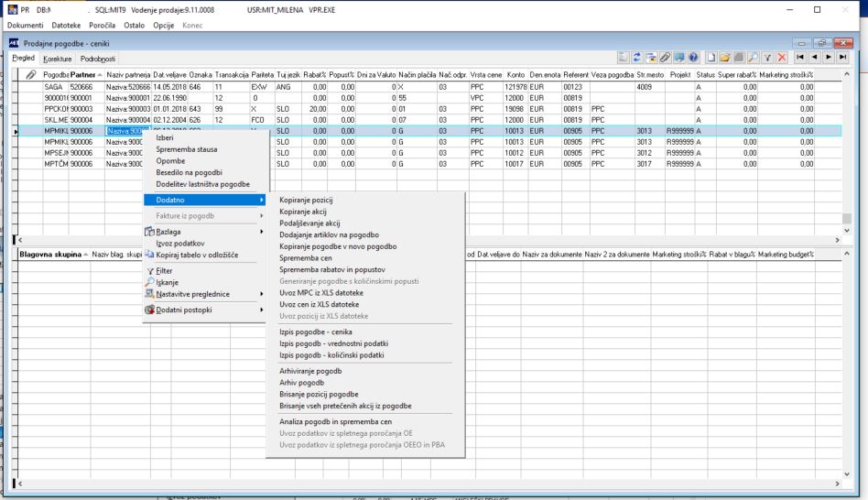
Task: Open help with the blue question mark icon
Action: (x=693, y=57)
